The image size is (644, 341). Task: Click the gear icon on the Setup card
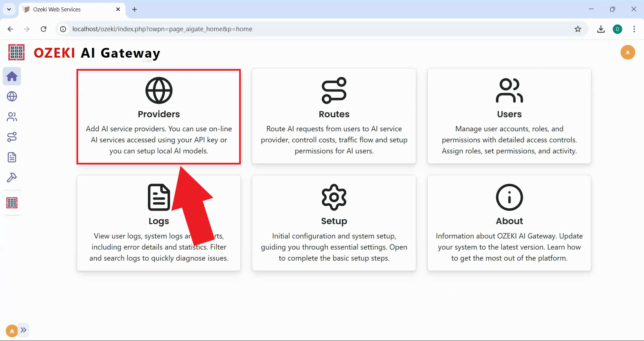[334, 197]
